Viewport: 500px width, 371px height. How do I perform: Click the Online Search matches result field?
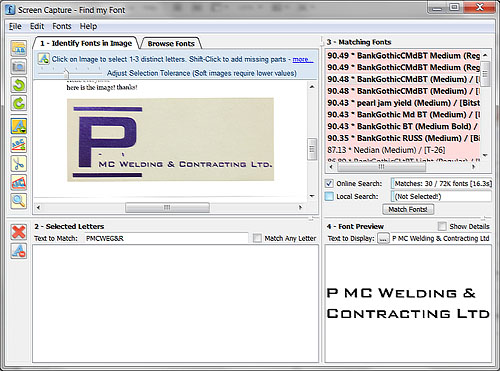[x=441, y=183]
